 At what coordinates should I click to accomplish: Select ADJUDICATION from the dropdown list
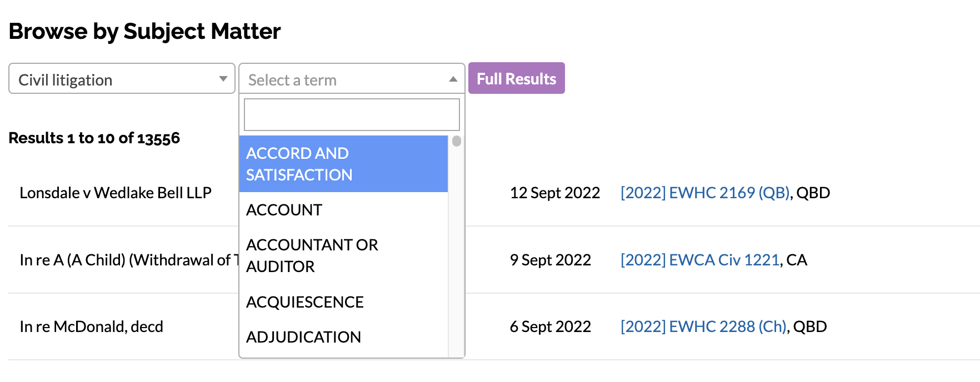tap(303, 337)
